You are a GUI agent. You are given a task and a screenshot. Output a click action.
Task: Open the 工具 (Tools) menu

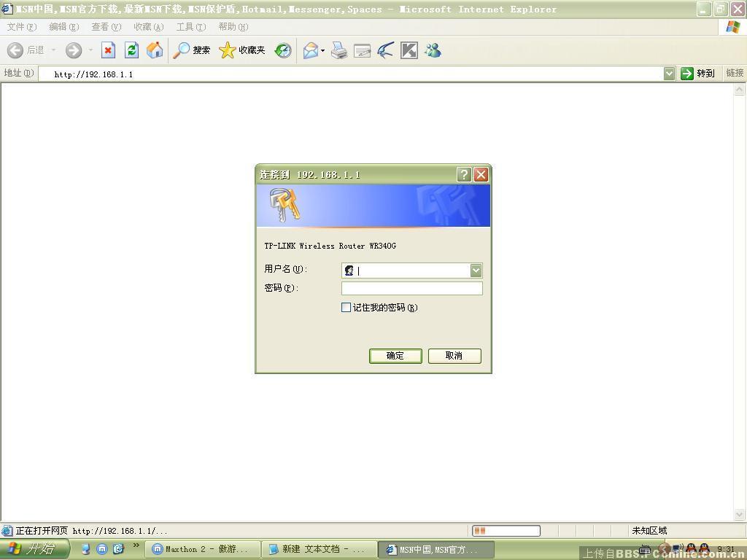(x=190, y=27)
